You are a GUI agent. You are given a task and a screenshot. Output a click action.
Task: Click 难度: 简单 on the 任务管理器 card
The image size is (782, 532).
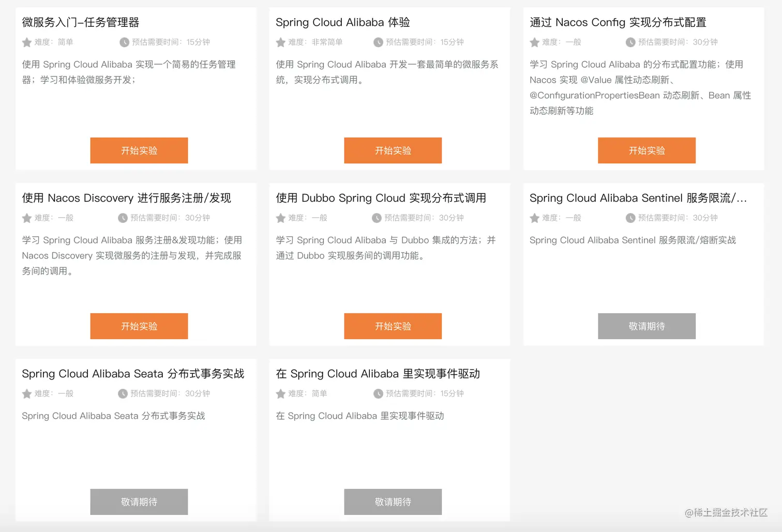[54, 42]
